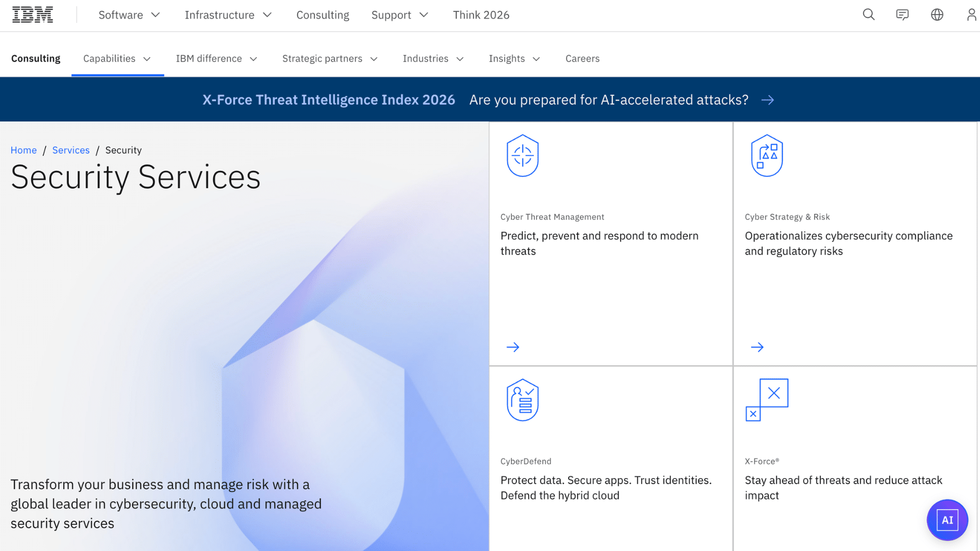The height and width of the screenshot is (551, 980).
Task: Open the user profile icon
Action: point(971,15)
